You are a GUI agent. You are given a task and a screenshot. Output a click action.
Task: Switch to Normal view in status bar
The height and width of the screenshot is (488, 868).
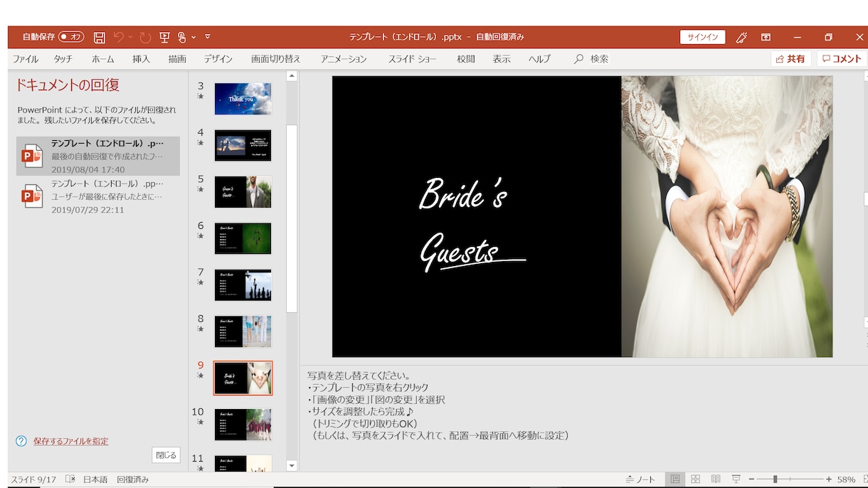675,479
